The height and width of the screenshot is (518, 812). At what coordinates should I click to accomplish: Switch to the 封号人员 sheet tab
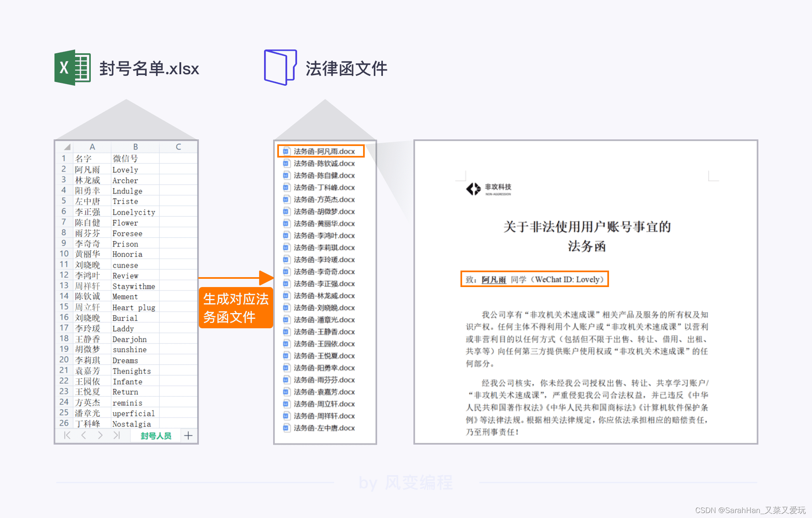[x=156, y=436]
